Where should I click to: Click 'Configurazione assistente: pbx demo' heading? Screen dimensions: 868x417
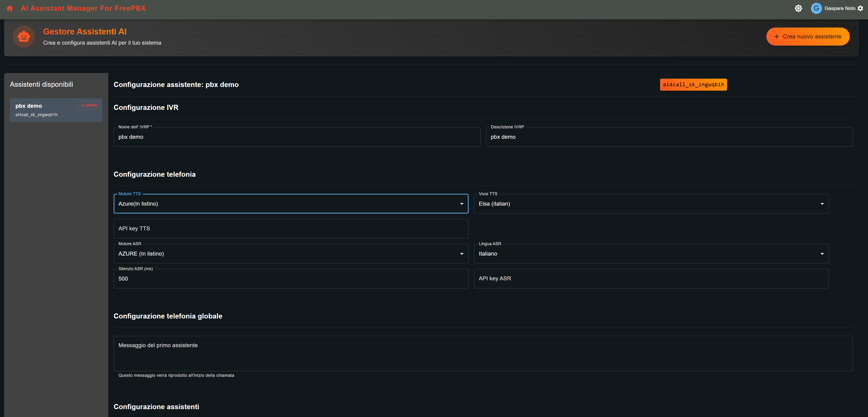pyautogui.click(x=176, y=85)
